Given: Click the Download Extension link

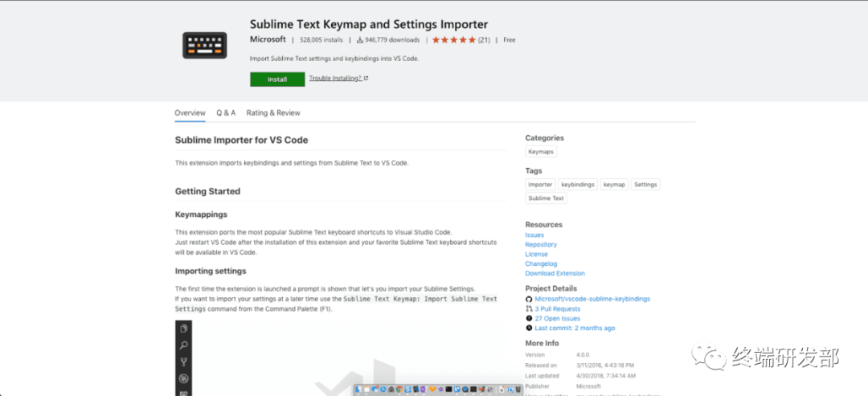Looking at the screenshot, I should point(555,273).
